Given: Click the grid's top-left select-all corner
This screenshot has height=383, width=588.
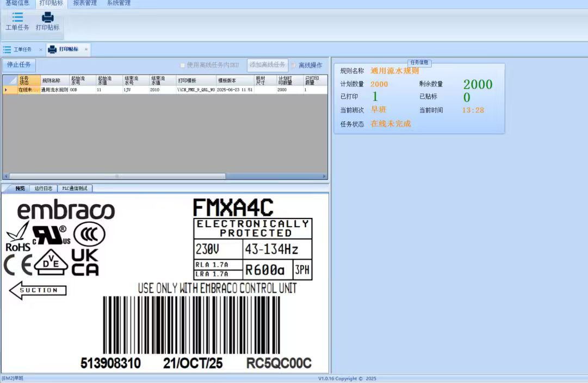Looking at the screenshot, I should click(x=10, y=80).
